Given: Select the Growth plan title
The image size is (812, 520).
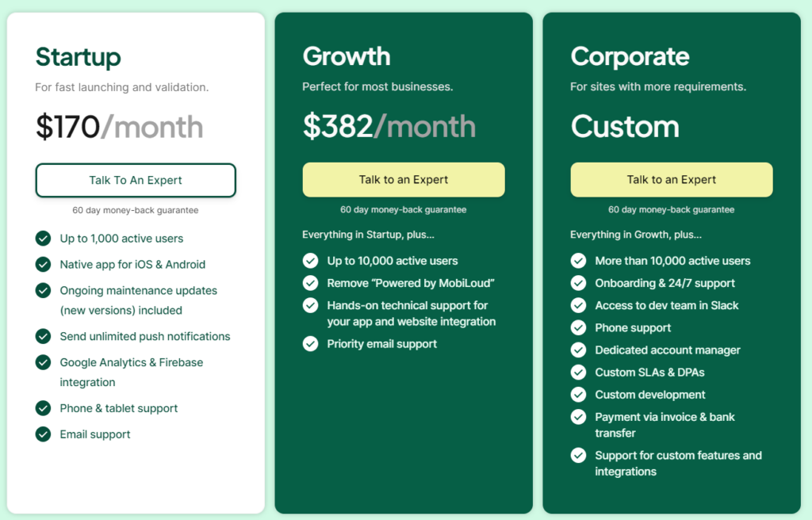Looking at the screenshot, I should [347, 56].
